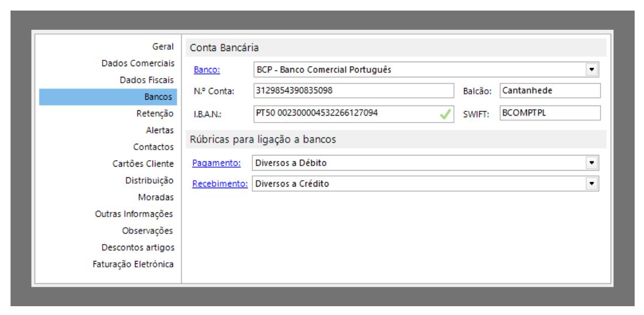The width and height of the screenshot is (644, 315).
Task: Expand the Banco dropdown arrow
Action: (x=591, y=70)
